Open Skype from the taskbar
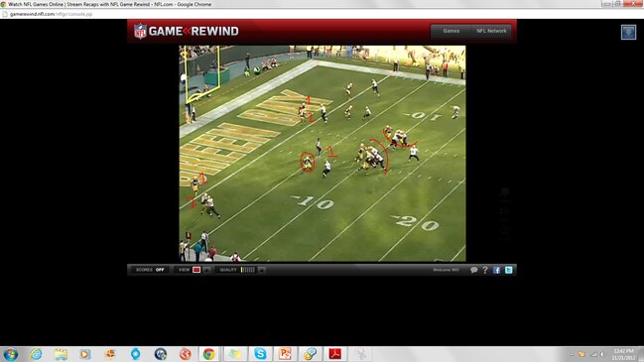The width and height of the screenshot is (644, 362). click(260, 353)
